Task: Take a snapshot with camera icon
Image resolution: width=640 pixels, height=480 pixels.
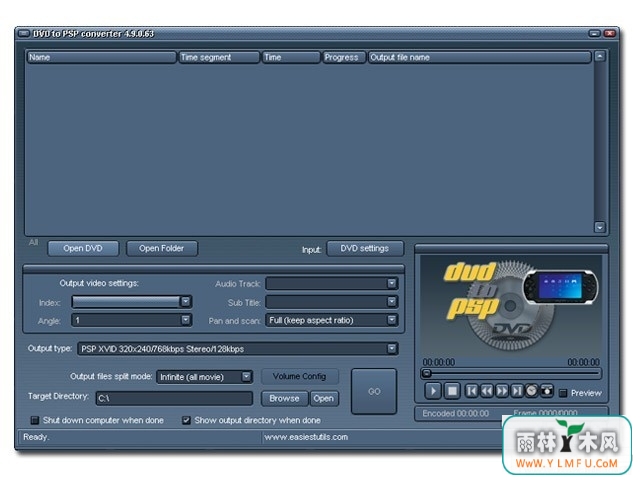Action: [x=547, y=391]
